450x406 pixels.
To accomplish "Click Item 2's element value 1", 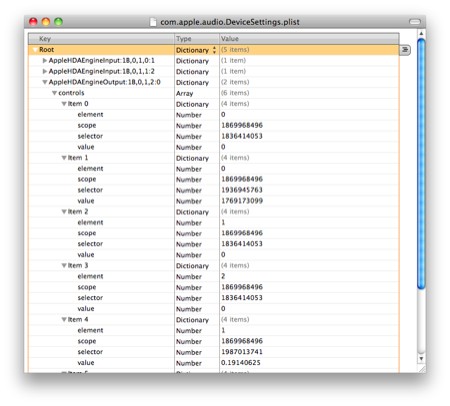I will (223, 222).
